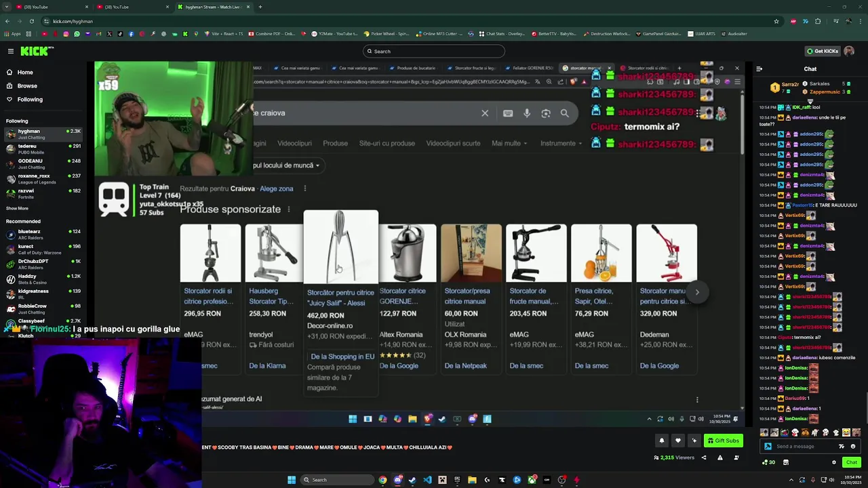Toggle follow heart button
This screenshot has width=868, height=488.
click(x=678, y=441)
